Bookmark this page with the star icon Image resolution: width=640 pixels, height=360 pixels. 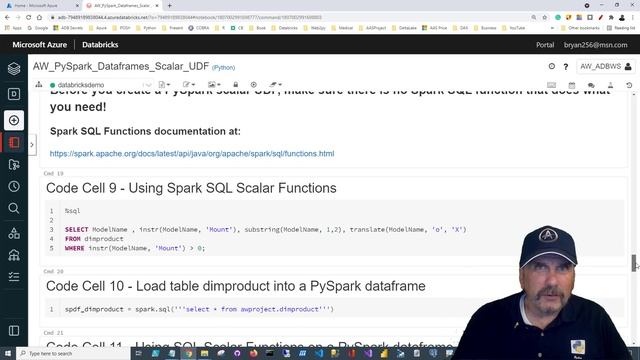click(544, 18)
